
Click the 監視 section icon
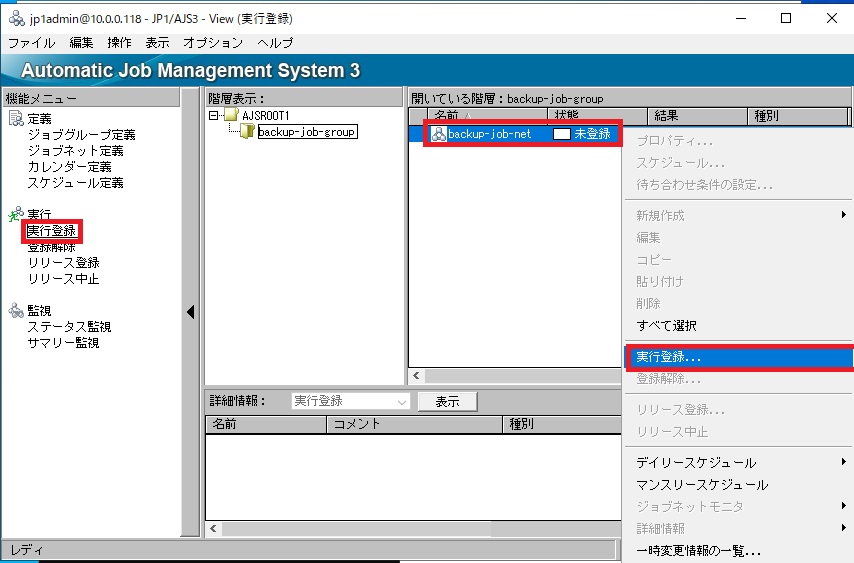(16, 310)
